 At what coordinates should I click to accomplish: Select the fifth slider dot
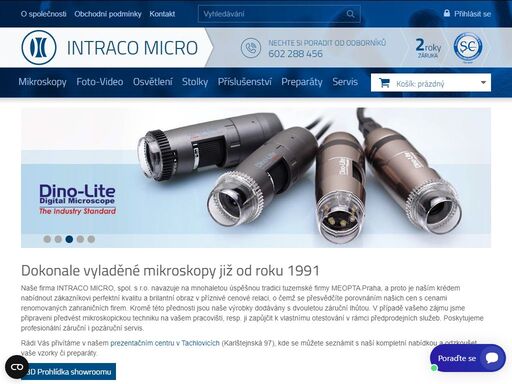click(91, 239)
